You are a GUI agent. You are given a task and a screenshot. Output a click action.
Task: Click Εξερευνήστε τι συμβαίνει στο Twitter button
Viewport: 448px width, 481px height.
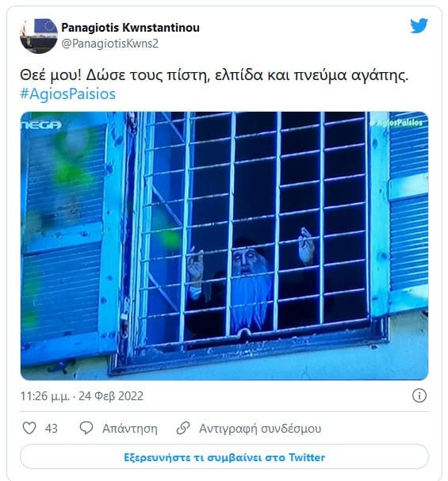pos(224,457)
